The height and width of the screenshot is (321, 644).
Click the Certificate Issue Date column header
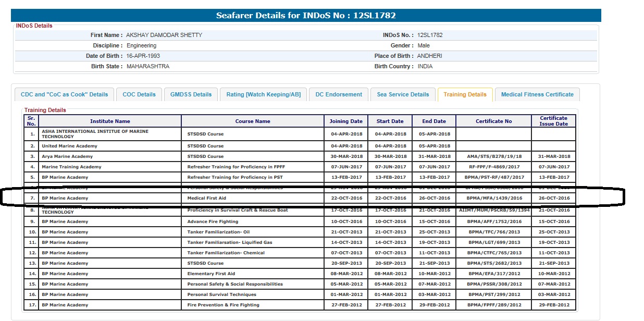(x=553, y=121)
